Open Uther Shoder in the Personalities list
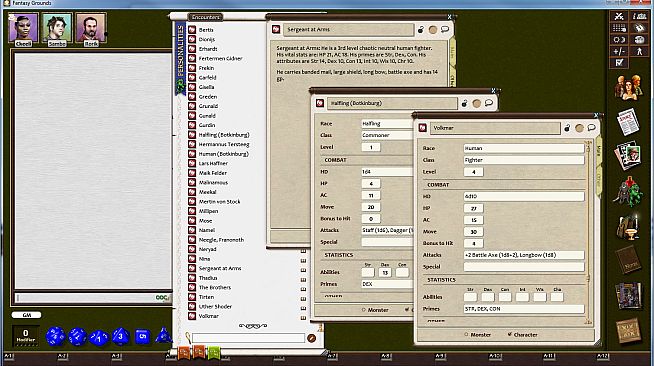 click(215, 306)
